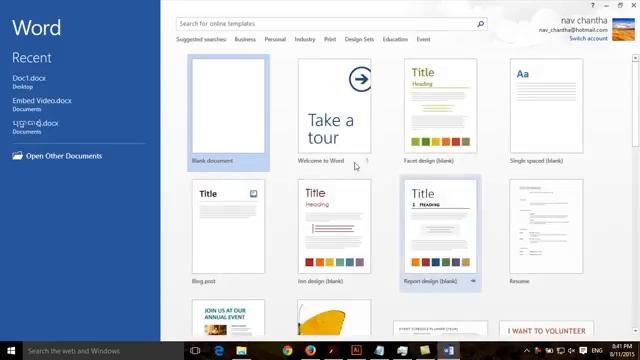Click the network icon in system tray
Viewport: 640px width, 360px height.
coord(560,351)
